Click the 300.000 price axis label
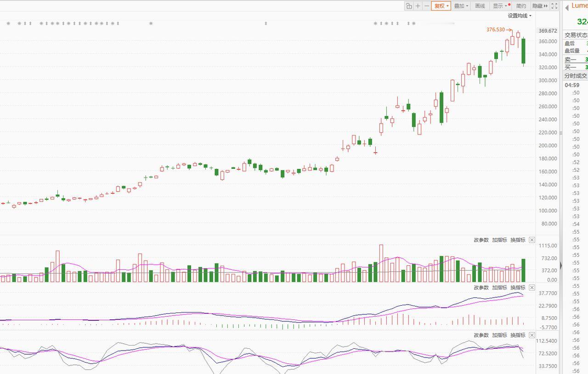588x374 pixels. 548,80
